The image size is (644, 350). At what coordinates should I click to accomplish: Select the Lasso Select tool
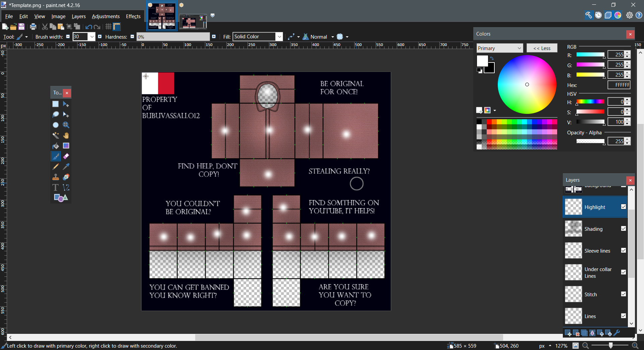(x=56, y=115)
